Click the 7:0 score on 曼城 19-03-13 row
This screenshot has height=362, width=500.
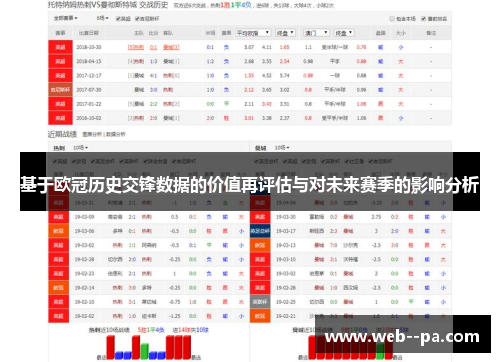click(334, 245)
